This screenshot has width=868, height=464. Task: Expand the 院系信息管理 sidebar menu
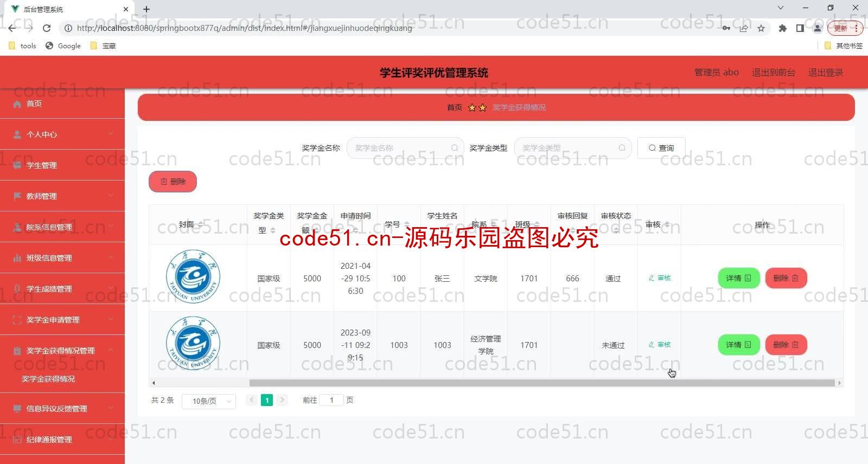pos(62,227)
